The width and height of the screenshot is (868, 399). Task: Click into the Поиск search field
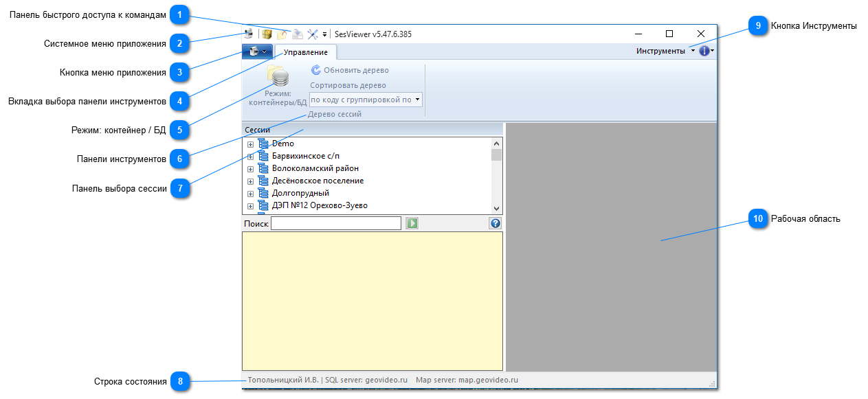pos(335,223)
